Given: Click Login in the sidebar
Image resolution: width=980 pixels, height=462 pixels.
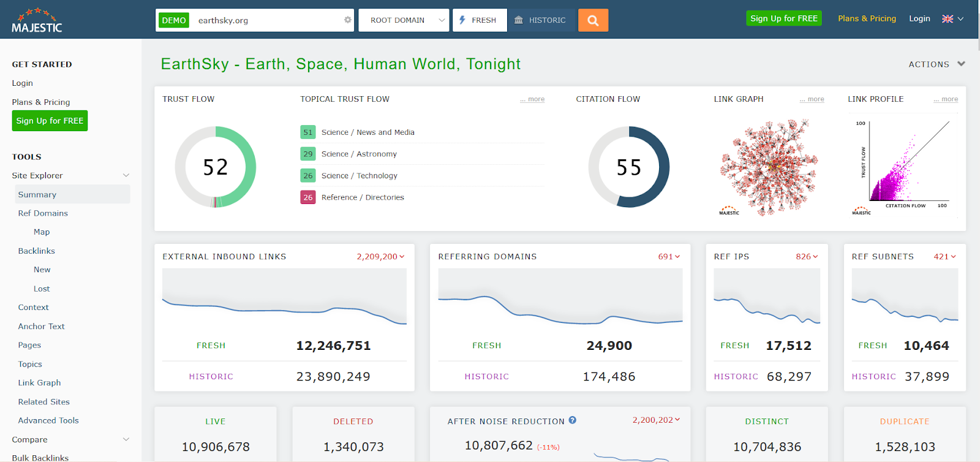Looking at the screenshot, I should point(22,83).
